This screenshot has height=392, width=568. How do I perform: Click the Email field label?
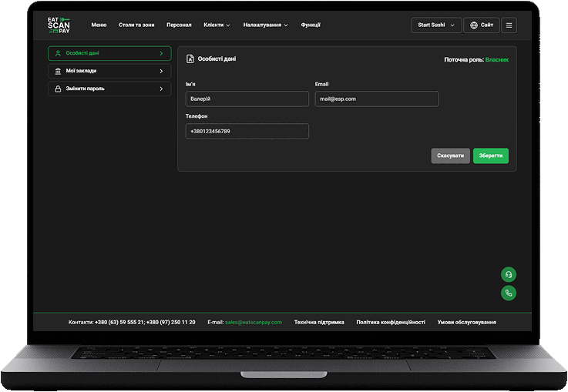(x=321, y=85)
